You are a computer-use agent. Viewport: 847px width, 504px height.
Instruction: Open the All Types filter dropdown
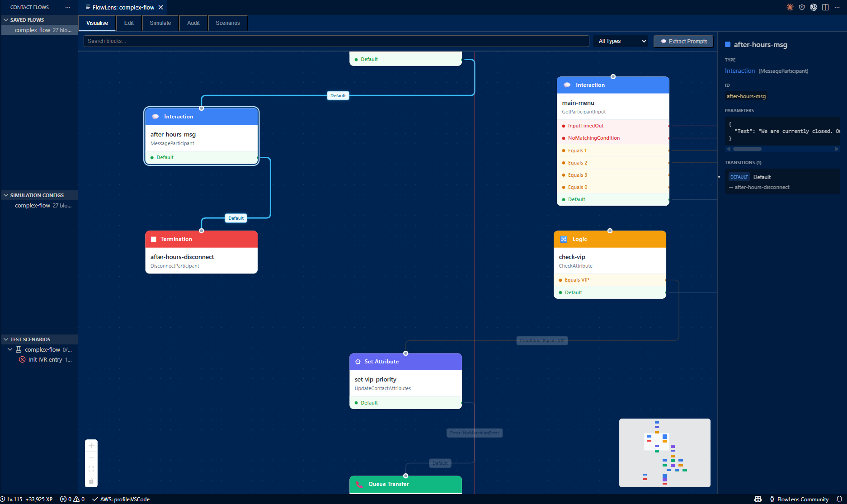(x=621, y=41)
